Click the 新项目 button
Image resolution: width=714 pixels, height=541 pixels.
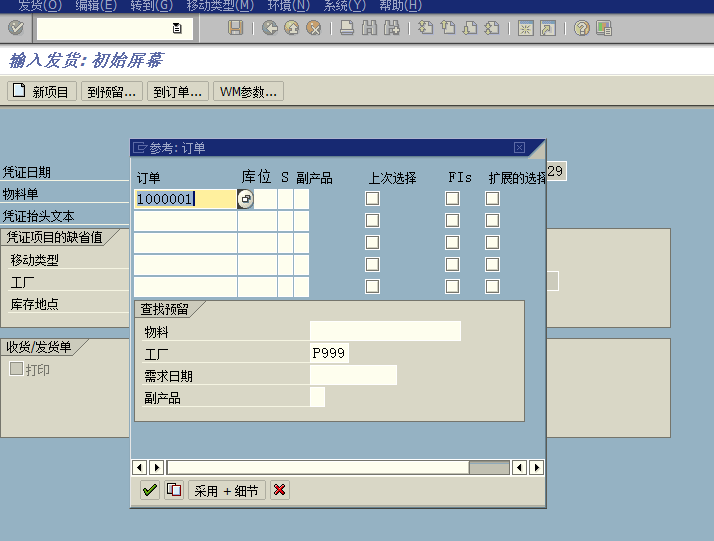[42, 92]
